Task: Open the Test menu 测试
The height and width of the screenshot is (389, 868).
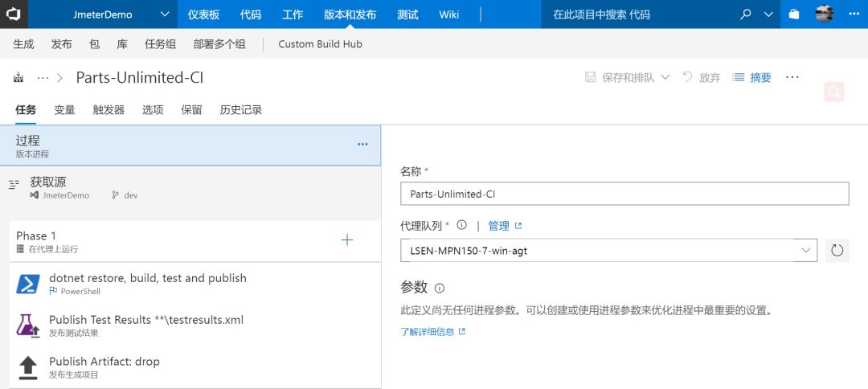Action: (x=407, y=14)
